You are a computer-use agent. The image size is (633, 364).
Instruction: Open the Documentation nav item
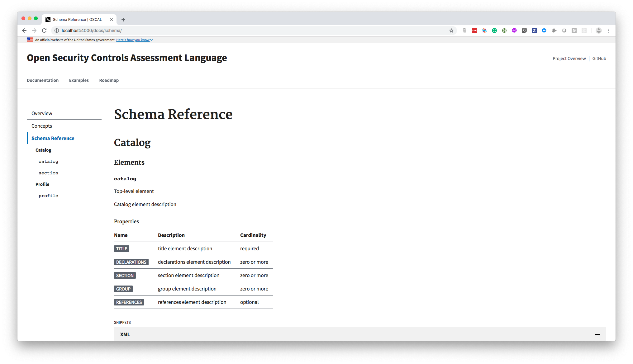pyautogui.click(x=43, y=80)
